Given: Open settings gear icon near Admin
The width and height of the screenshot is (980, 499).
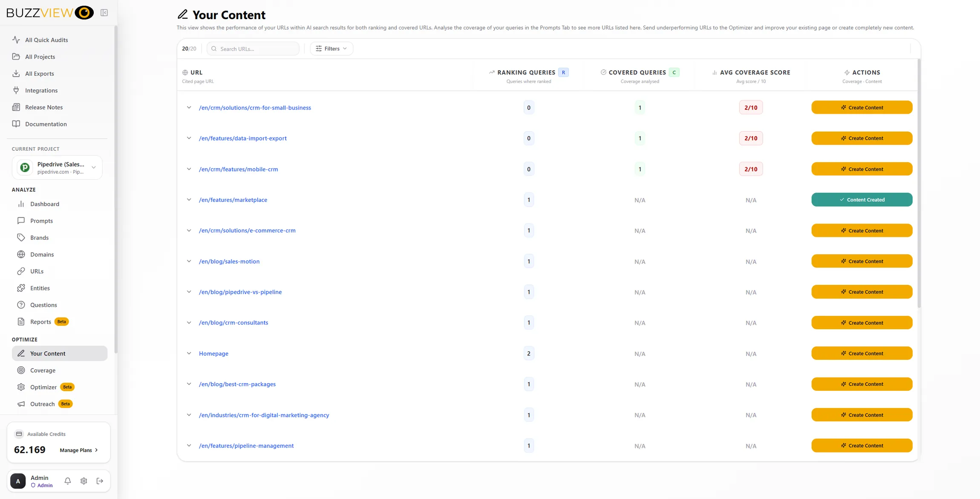Looking at the screenshot, I should (84, 481).
